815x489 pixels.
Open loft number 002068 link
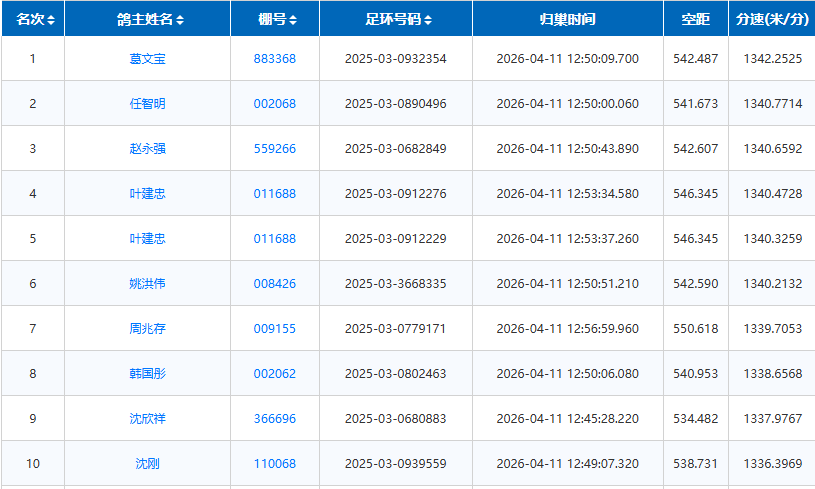[275, 104]
